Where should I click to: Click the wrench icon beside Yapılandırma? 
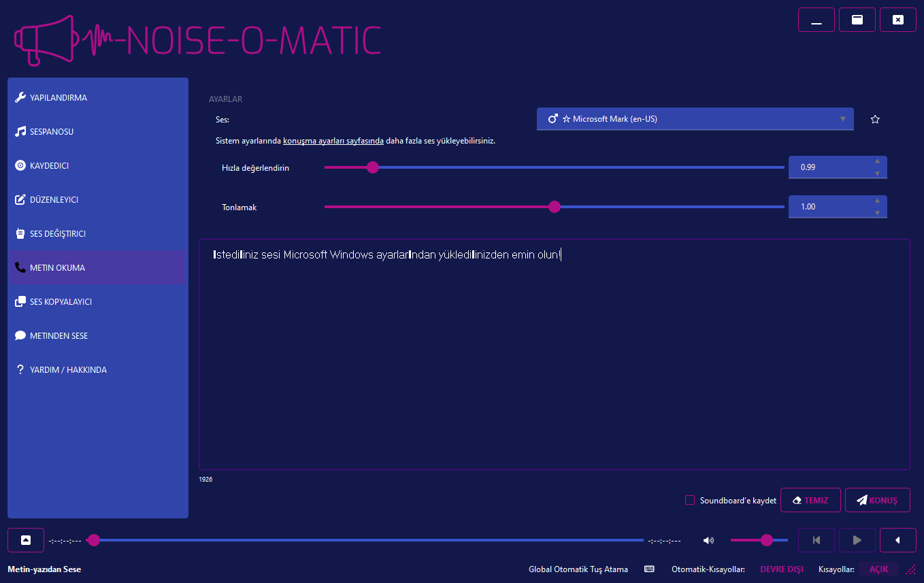click(20, 97)
